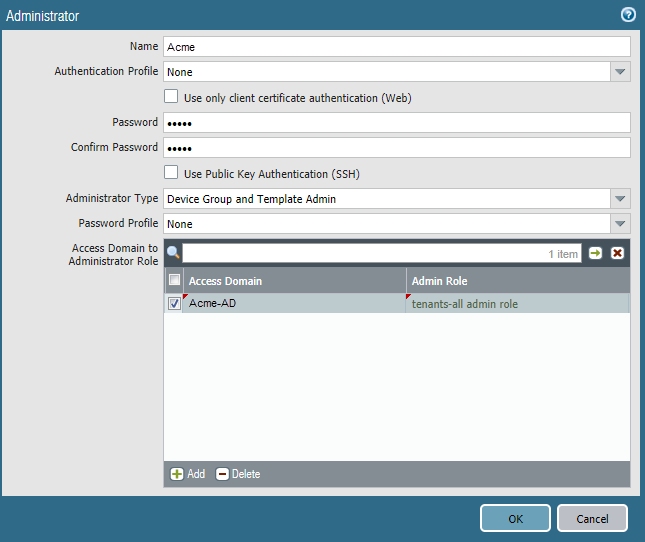Click the green plus Add icon
645x542 pixels.
click(177, 474)
